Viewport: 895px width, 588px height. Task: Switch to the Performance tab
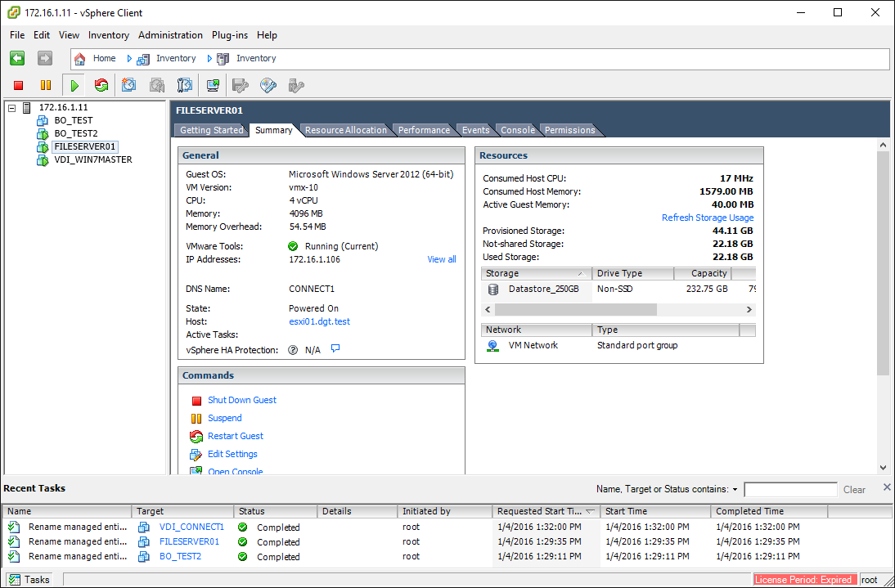click(424, 130)
